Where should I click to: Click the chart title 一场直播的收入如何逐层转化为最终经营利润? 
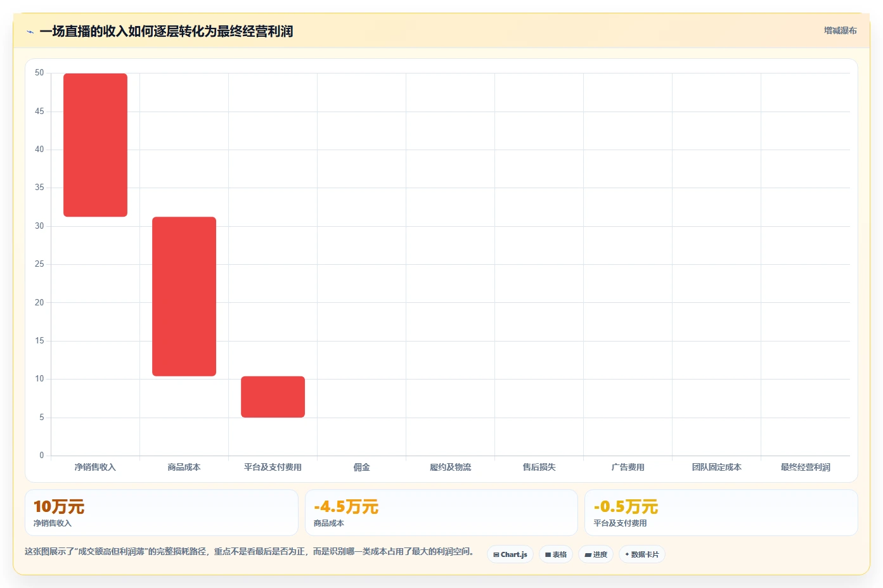166,32
